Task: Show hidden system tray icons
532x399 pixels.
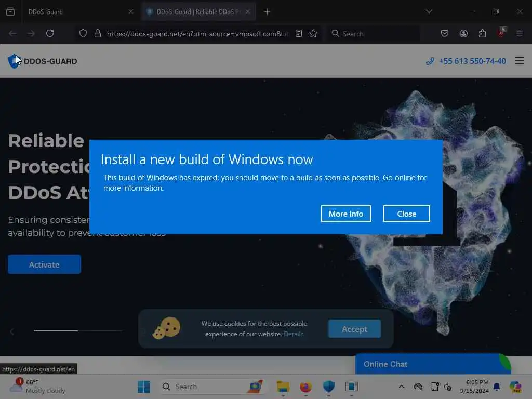Action: pyautogui.click(x=402, y=387)
